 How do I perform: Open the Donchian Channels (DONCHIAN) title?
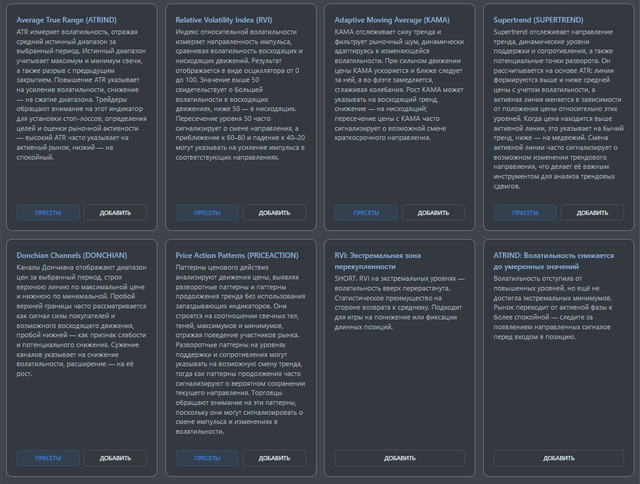click(72, 255)
